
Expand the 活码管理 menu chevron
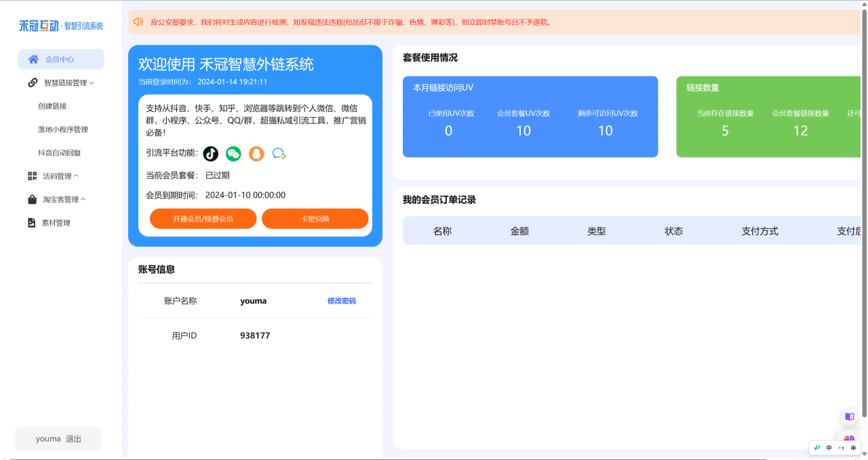76,176
